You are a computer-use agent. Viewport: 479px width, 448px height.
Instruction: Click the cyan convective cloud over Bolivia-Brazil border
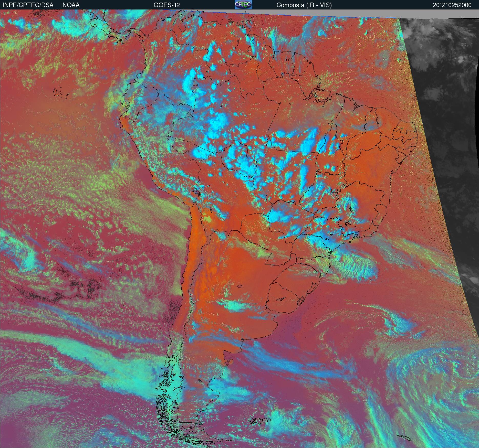202,153
